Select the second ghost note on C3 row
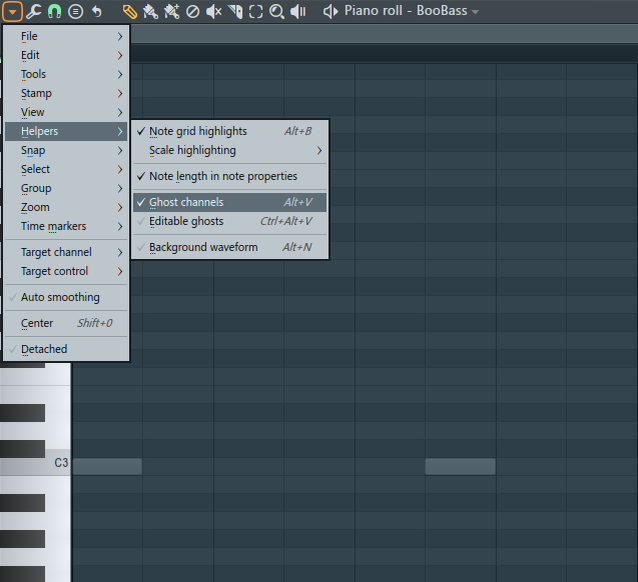Viewport: 638px width, 582px height. pos(460,466)
